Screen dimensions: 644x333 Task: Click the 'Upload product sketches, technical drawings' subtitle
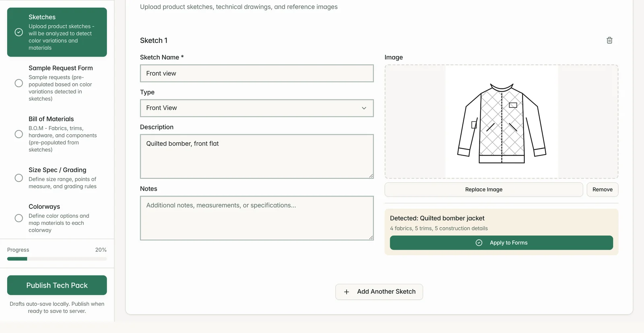(x=239, y=7)
